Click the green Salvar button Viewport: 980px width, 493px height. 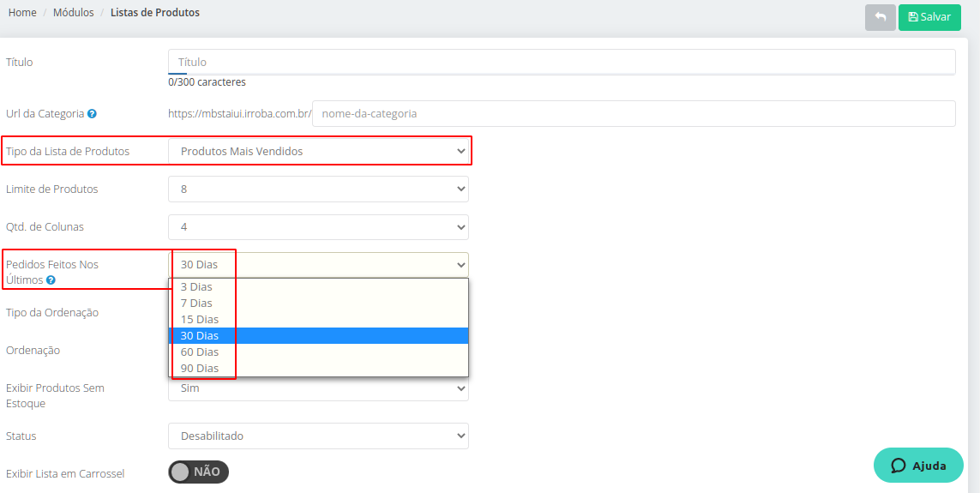tap(929, 17)
